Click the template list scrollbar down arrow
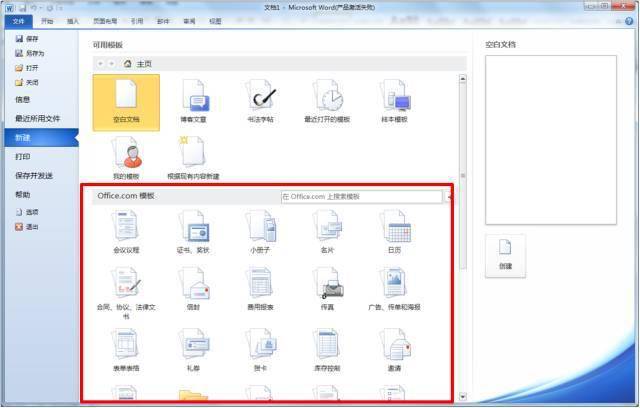640x408 pixels. pyautogui.click(x=463, y=396)
